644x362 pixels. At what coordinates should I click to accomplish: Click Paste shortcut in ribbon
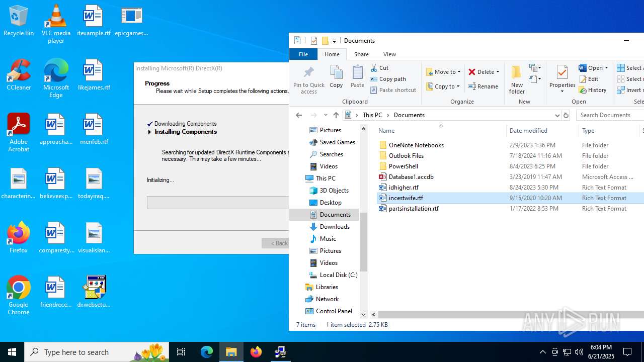tap(393, 90)
